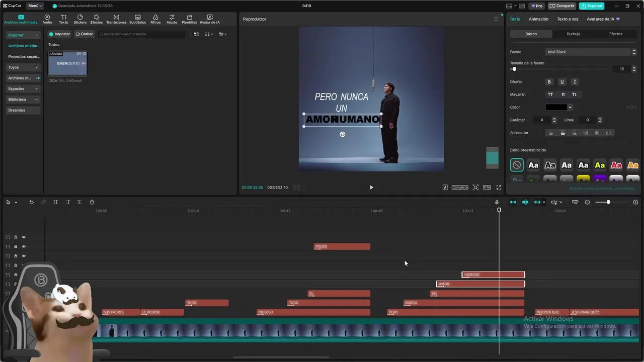Toggle the main track magnet in the timeline toolbar

(x=513, y=202)
